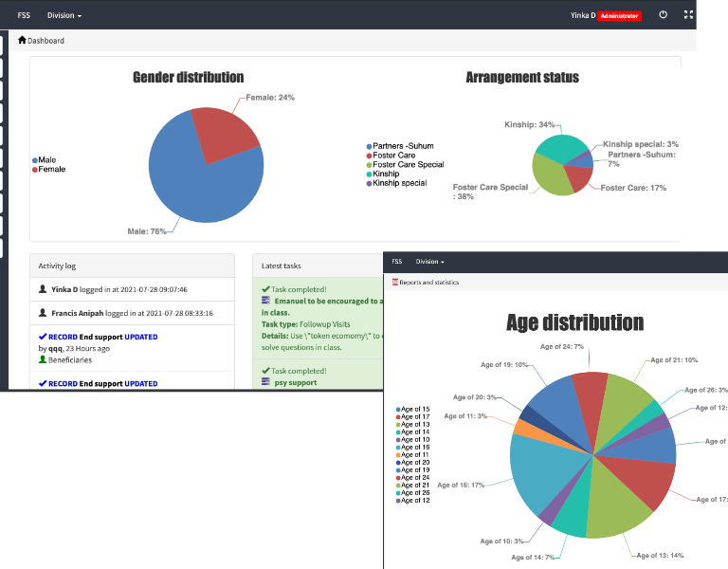Click the user icon beside Francis Anipah entry
The height and width of the screenshot is (569, 728).
tap(43, 313)
